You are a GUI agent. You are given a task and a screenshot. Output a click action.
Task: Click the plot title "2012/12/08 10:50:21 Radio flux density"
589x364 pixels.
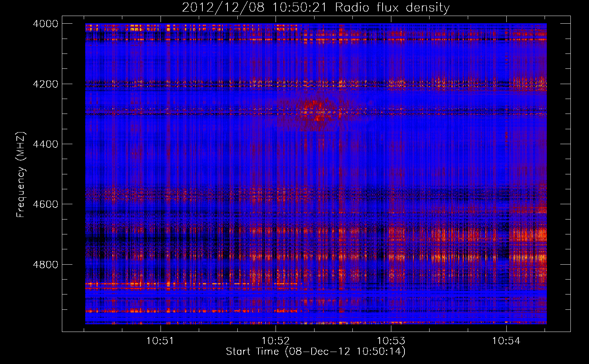pos(316,8)
